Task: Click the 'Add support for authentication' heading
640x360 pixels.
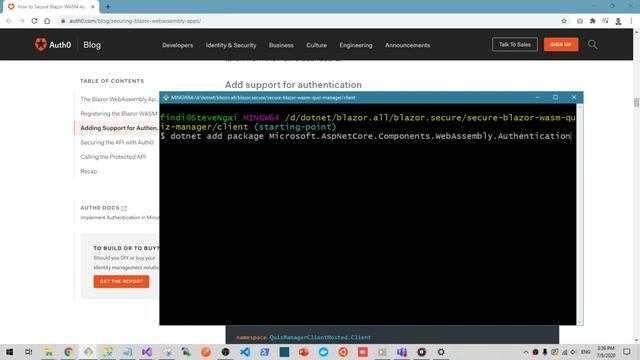Action: click(293, 85)
